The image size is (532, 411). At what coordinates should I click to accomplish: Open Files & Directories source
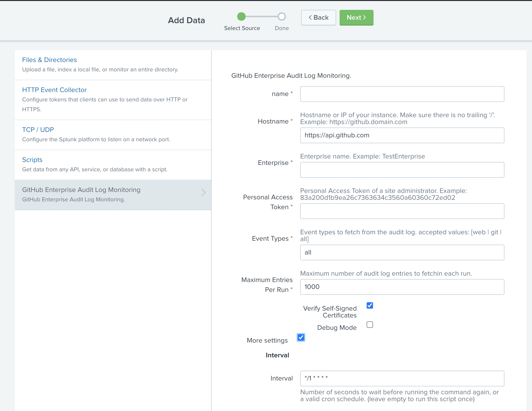pyautogui.click(x=49, y=60)
